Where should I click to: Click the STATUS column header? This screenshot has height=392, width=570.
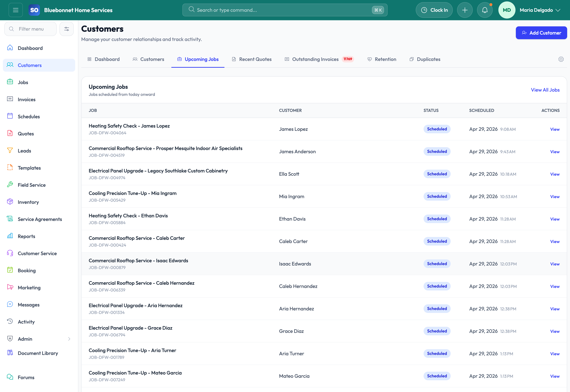431,110
